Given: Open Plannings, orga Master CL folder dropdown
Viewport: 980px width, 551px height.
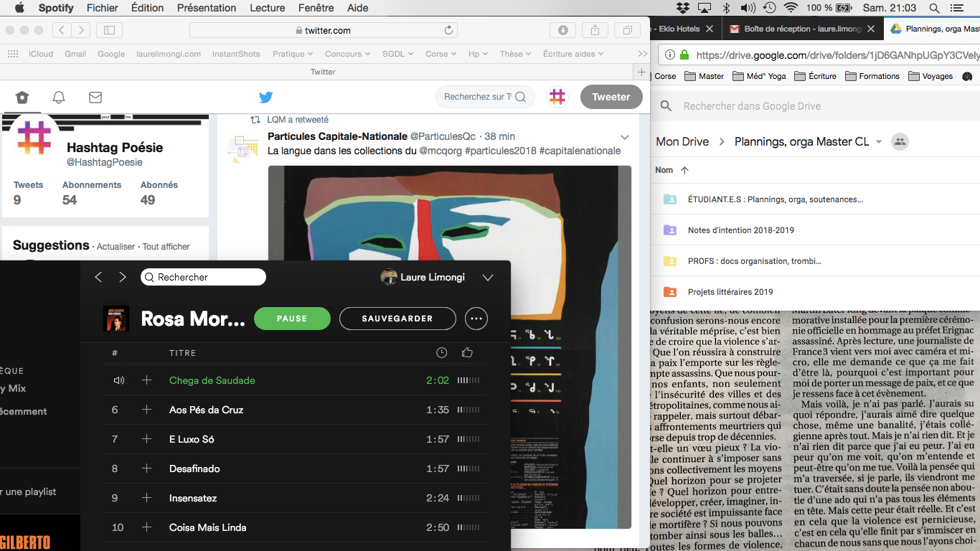Looking at the screenshot, I should tap(879, 142).
